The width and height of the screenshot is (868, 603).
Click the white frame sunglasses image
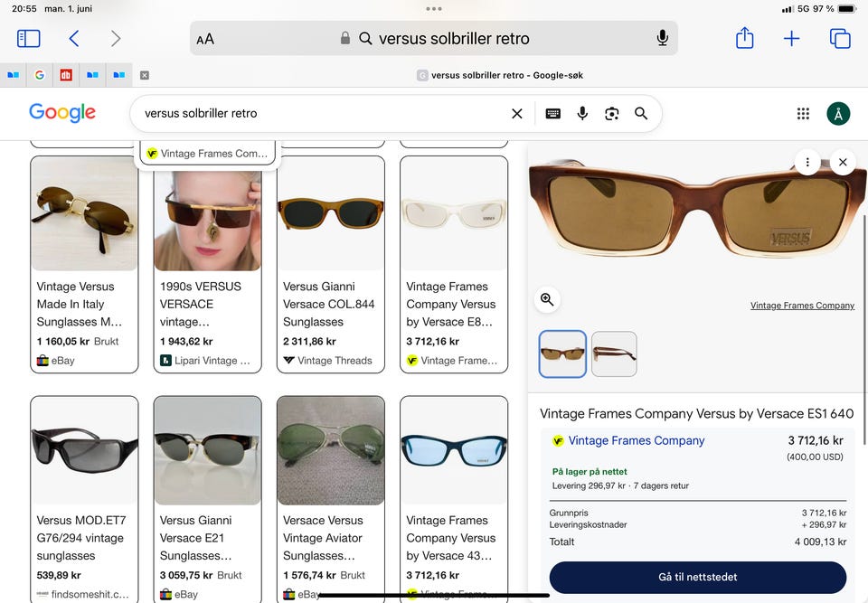pos(454,213)
